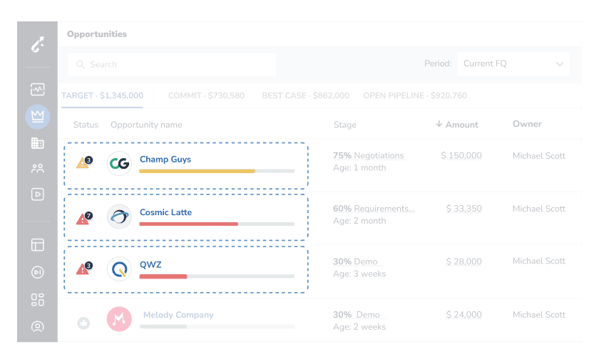This screenshot has height=364, width=599.
Task: Click the $ 28,000 amount
Action: coord(464,261)
